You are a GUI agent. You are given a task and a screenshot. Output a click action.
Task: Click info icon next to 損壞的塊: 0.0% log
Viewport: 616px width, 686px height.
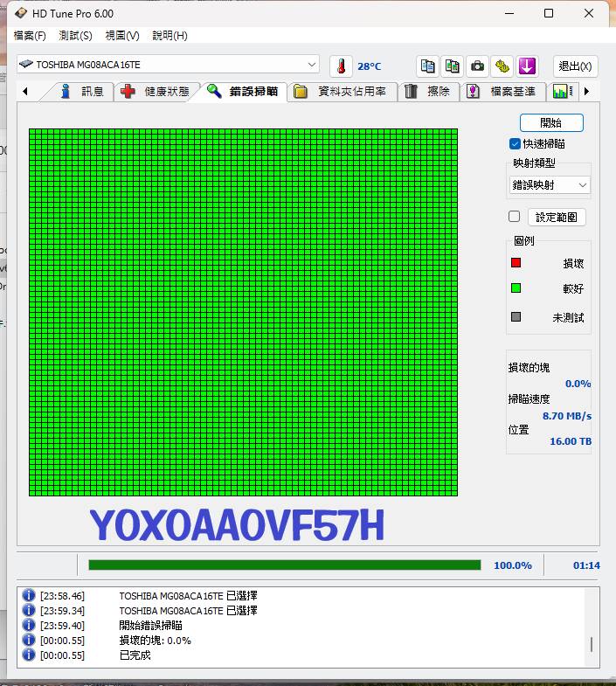pos(29,640)
